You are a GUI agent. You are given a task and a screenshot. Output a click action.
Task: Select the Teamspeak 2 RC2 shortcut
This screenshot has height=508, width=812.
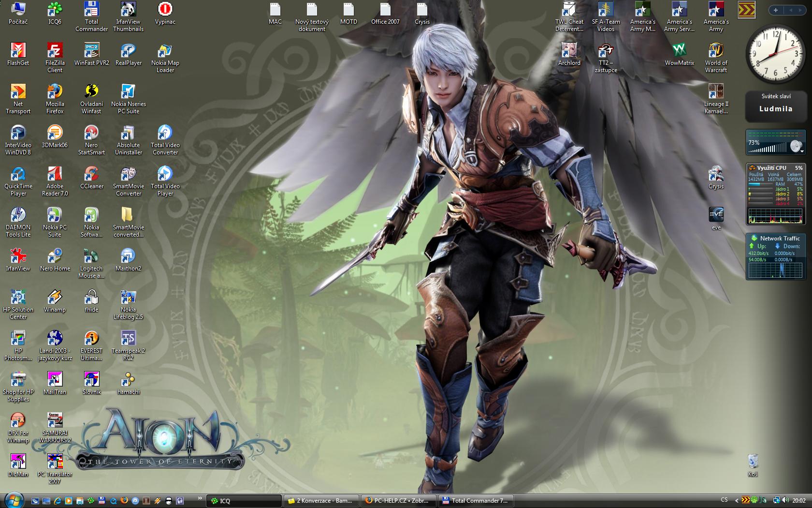coord(128,339)
